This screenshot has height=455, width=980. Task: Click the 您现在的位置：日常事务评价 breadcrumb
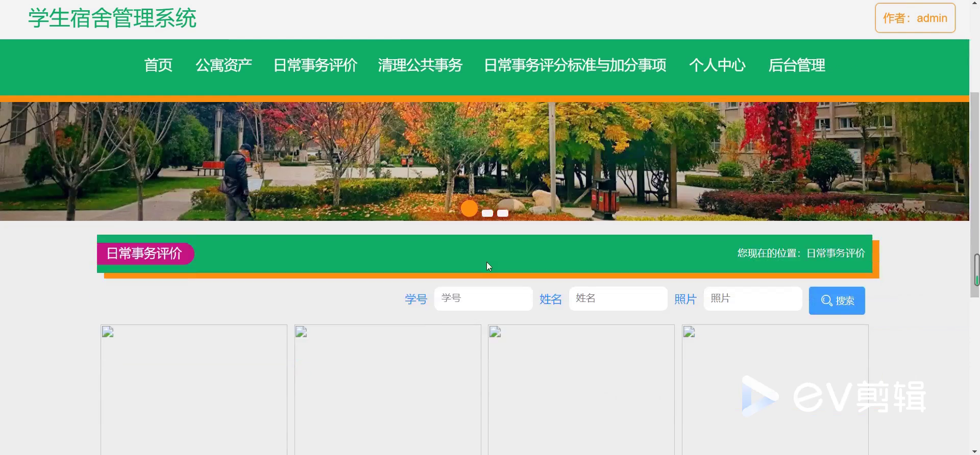click(x=801, y=253)
